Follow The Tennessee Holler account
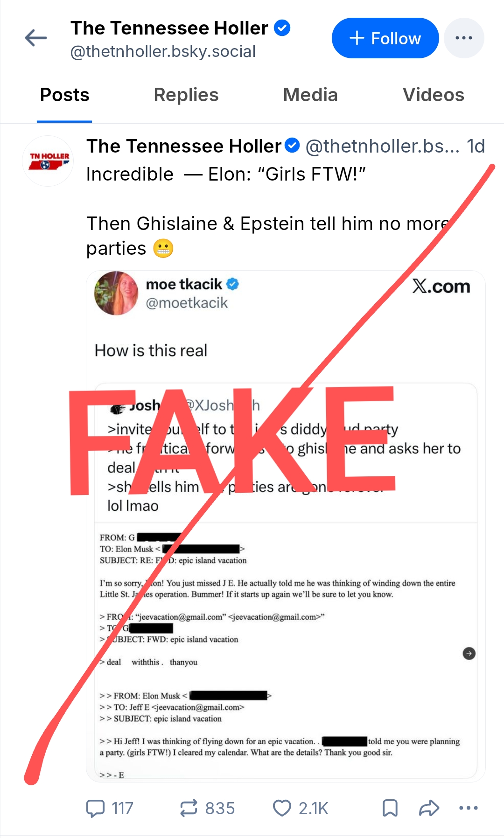This screenshot has height=838, width=504. tap(385, 38)
